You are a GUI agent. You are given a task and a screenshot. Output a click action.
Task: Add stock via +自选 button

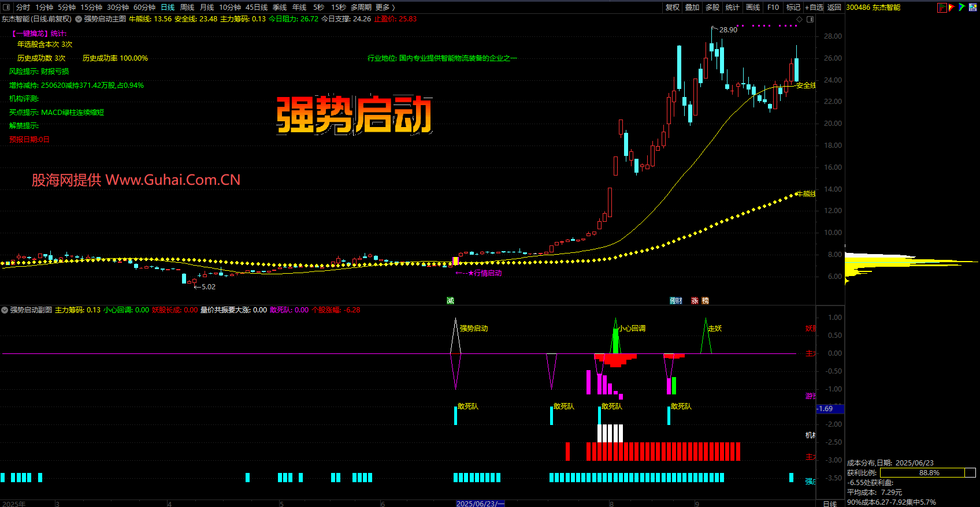tap(814, 7)
